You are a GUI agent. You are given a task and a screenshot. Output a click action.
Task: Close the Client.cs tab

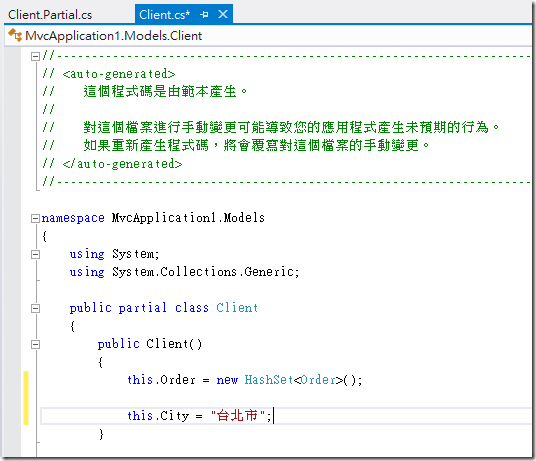coord(223,14)
